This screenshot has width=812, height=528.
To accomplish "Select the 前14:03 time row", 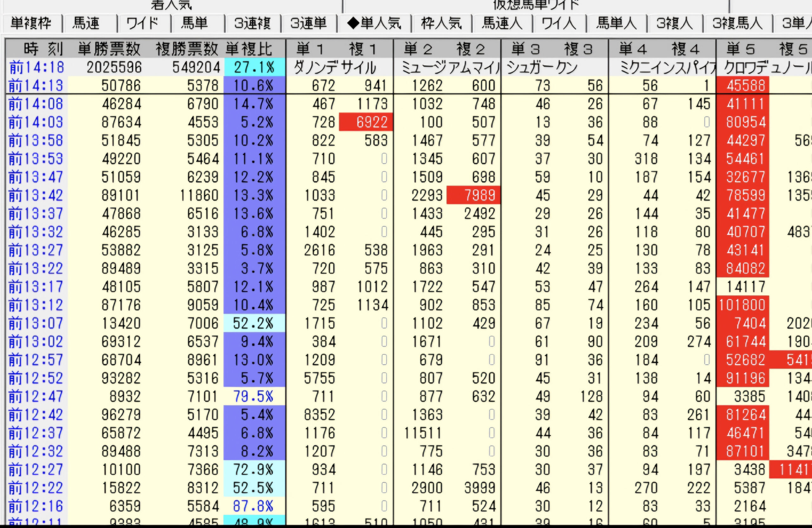I will (36, 122).
